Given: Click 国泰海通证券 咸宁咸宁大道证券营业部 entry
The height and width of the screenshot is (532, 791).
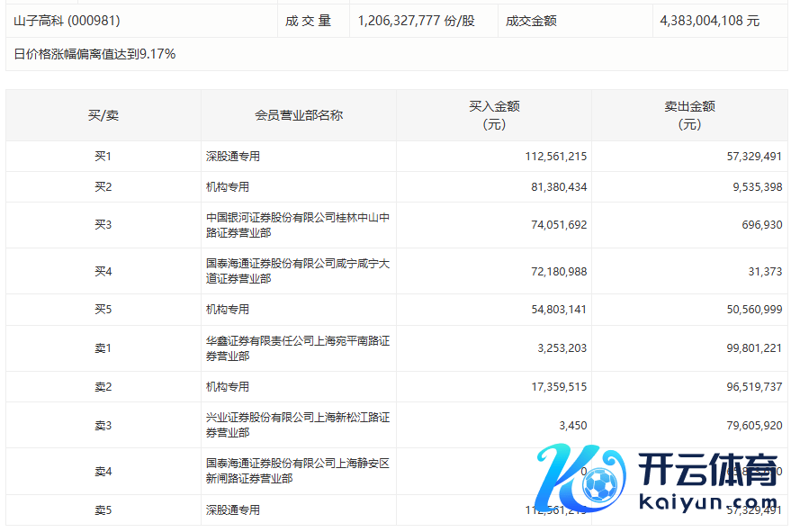Looking at the screenshot, I should click(297, 271).
